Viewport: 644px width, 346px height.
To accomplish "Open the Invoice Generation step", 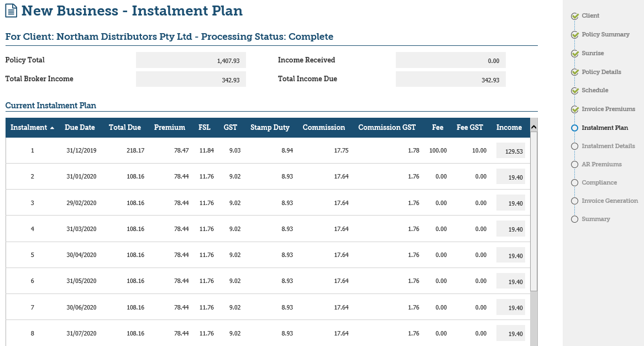I will pos(609,201).
